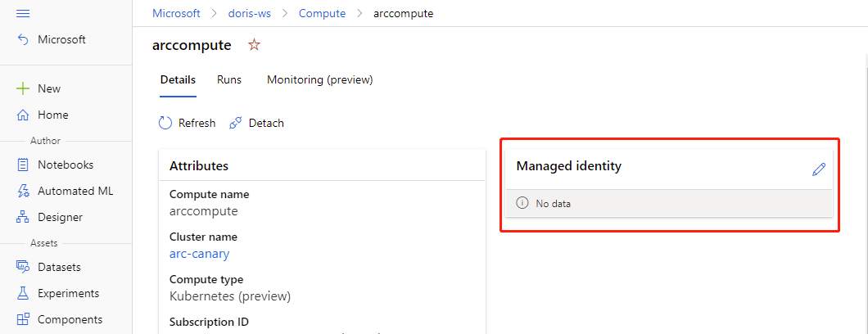Open the arc-canary cluster link
Screen dimensions: 868x334
pos(199,254)
